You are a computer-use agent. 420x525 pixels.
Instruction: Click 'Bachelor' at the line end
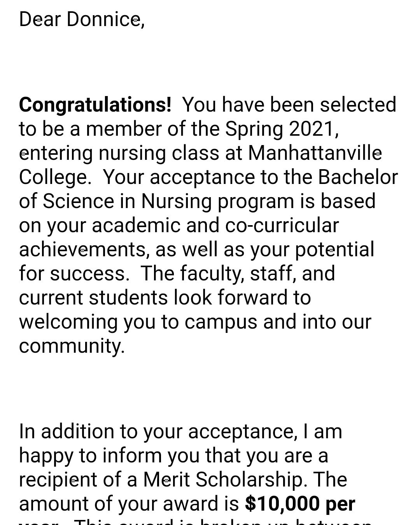(x=358, y=177)
